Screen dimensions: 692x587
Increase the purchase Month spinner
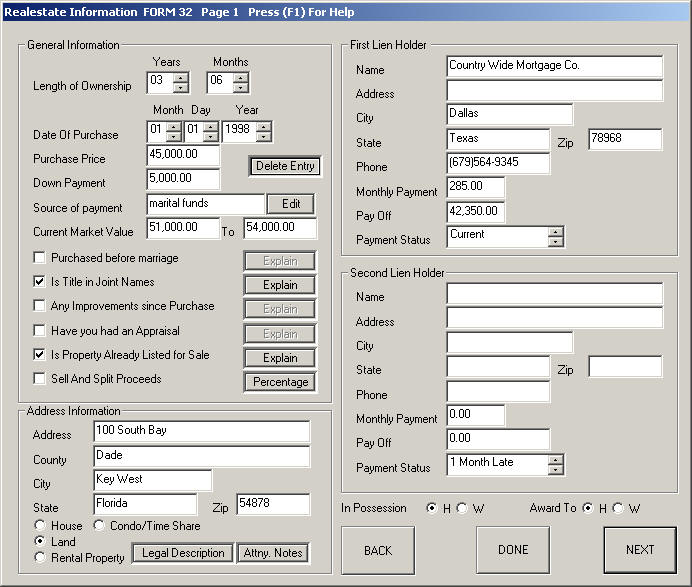pos(174,127)
